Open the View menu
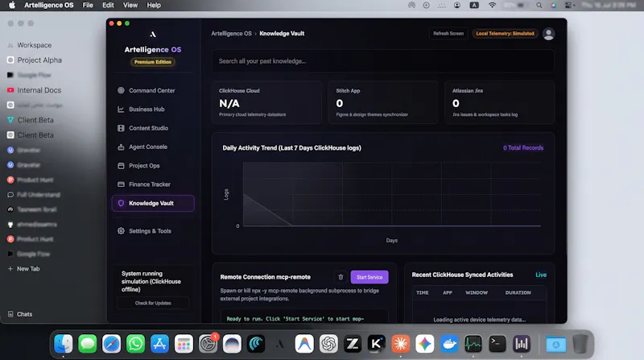Viewport: 644px width, 360px height. coord(130,6)
